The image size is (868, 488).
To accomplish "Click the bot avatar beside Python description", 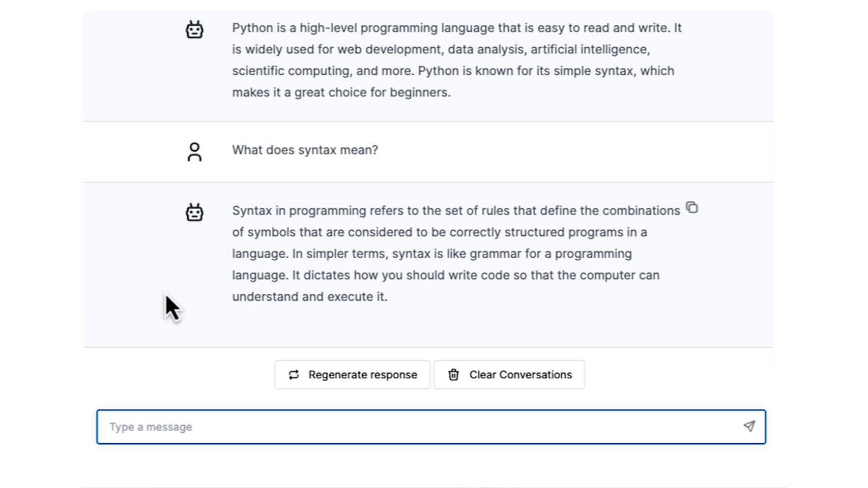I will [x=194, y=29].
